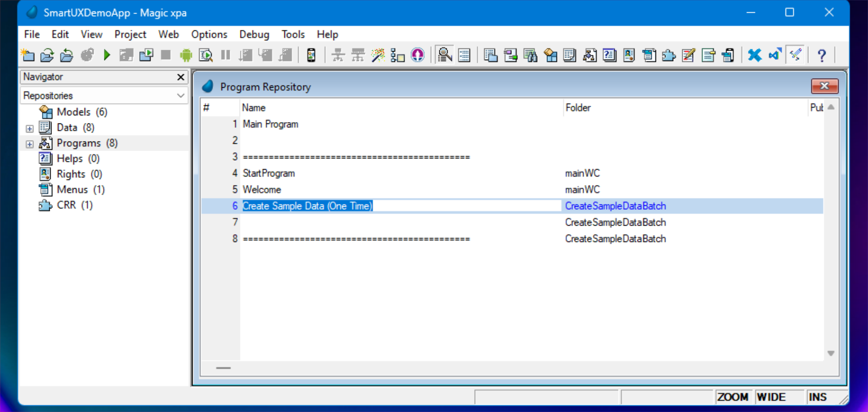Launch the APG magic wand tool
The image size is (868, 412).
[x=377, y=55]
